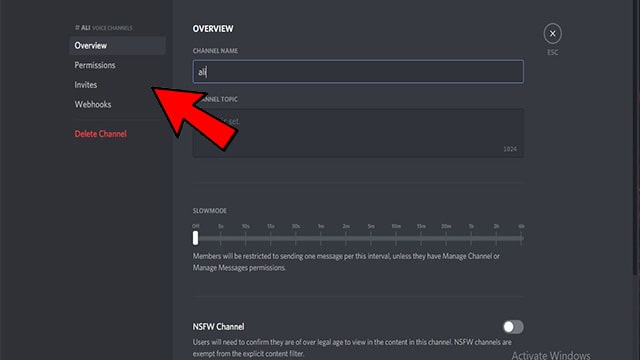Image resolution: width=640 pixels, height=360 pixels.
Task: Click the 'SLOWMODE' section label
Action: [x=209, y=211]
